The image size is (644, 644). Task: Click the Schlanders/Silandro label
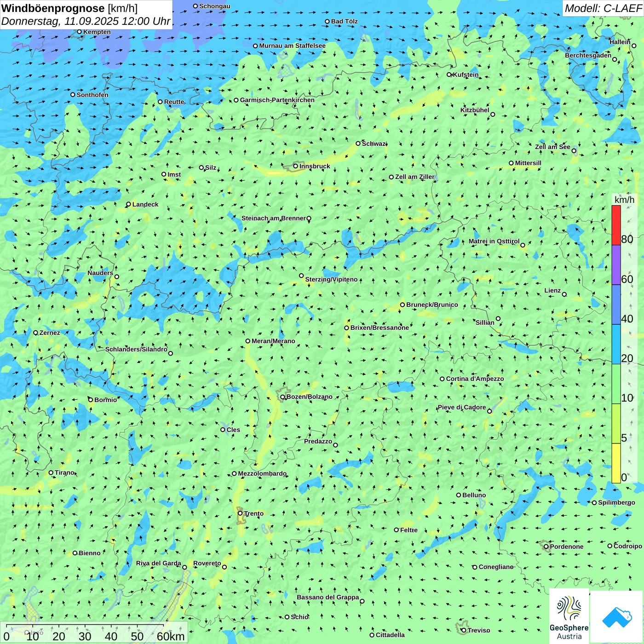click(x=137, y=349)
